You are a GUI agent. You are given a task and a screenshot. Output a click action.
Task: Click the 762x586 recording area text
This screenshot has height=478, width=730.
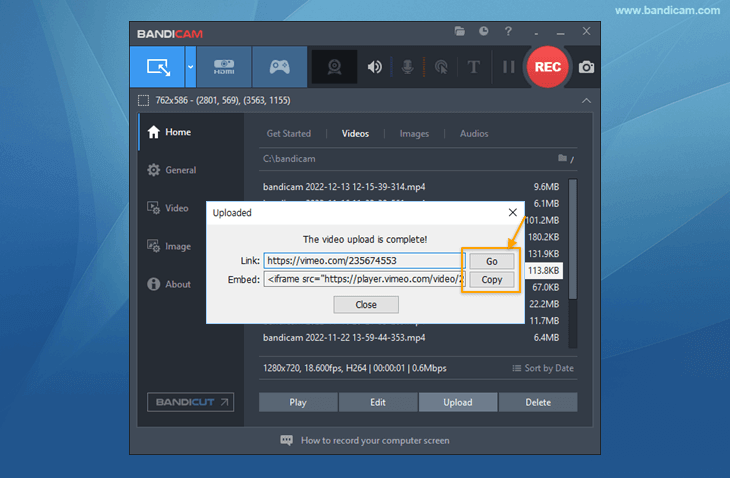(223, 101)
